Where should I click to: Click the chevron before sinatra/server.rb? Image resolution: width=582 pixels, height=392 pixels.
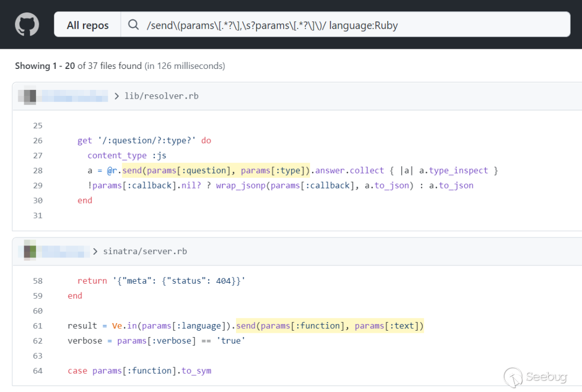pyautogui.click(x=95, y=251)
